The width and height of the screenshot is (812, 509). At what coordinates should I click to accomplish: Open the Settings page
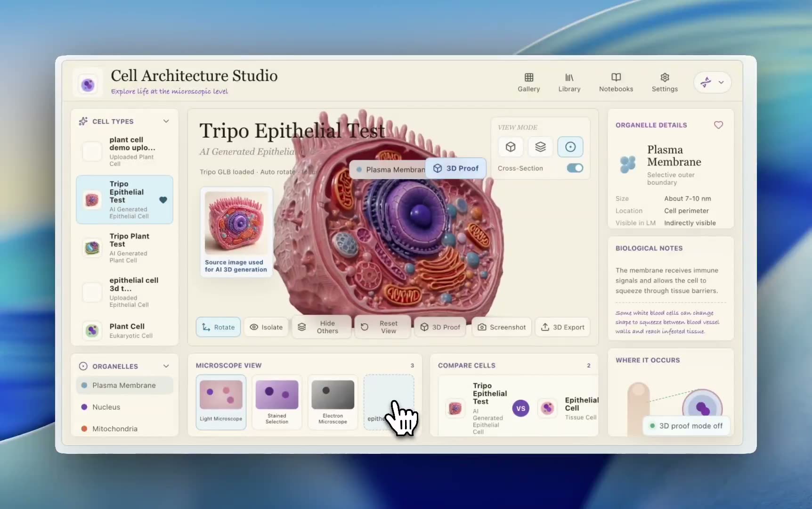tap(665, 82)
